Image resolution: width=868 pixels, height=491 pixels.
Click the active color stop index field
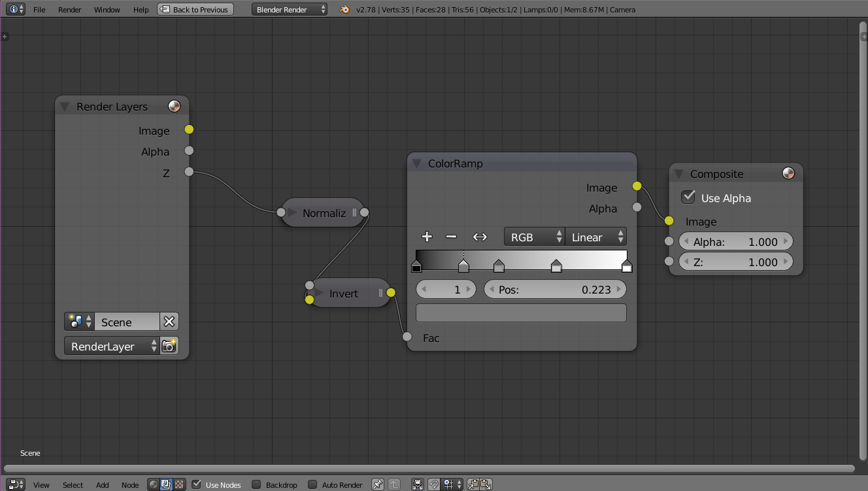(446, 289)
